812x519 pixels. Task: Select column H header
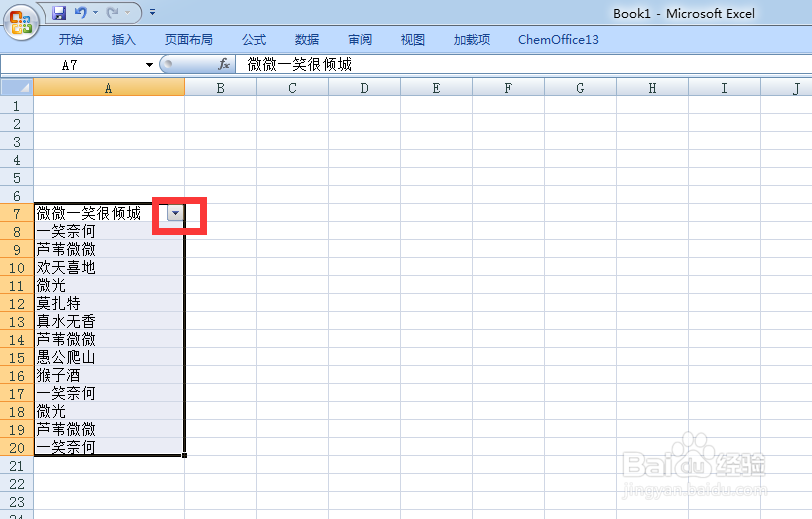(x=652, y=88)
